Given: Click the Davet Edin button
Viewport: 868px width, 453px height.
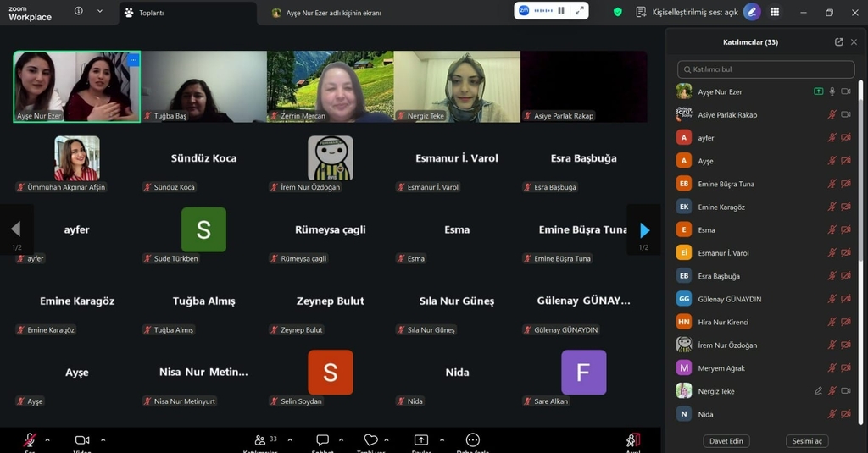Looking at the screenshot, I should [726, 441].
